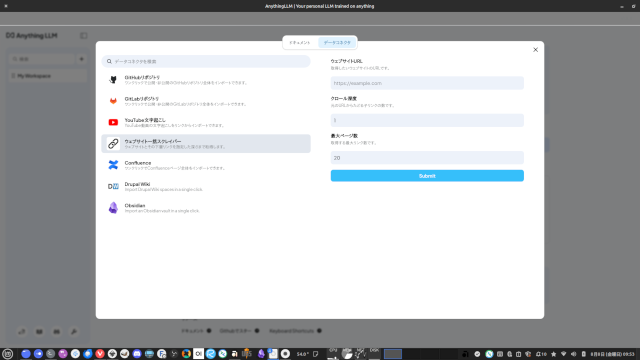The height and width of the screenshot is (360, 640).
Task: Click the star tray icon
Action: (553, 354)
